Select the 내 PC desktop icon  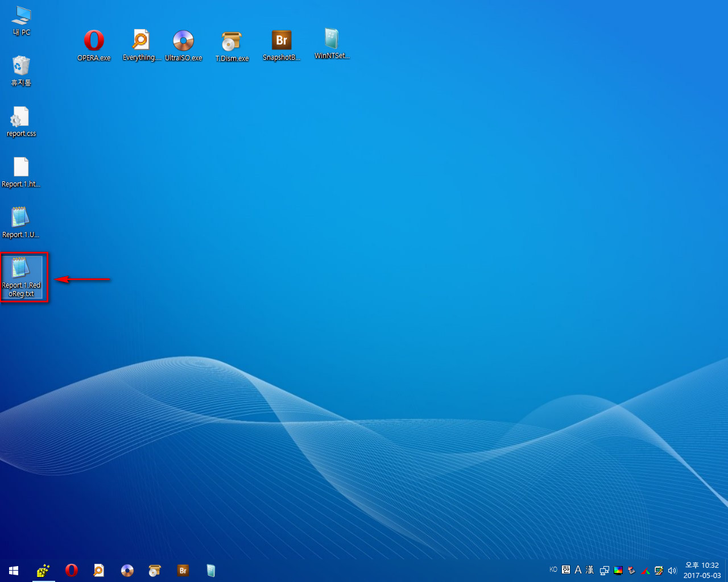point(22,21)
